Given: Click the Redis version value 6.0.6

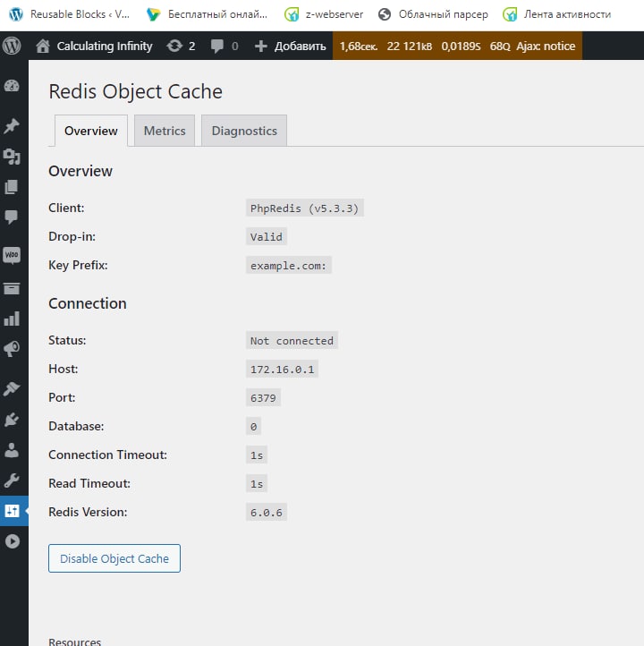Looking at the screenshot, I should 267,512.
